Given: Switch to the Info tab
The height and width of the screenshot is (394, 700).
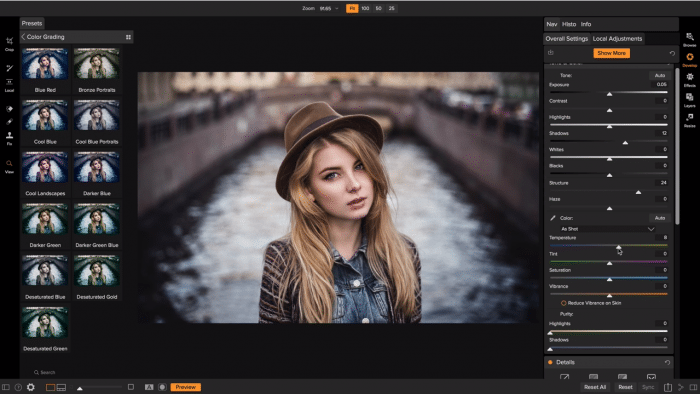Looking at the screenshot, I should [586, 24].
